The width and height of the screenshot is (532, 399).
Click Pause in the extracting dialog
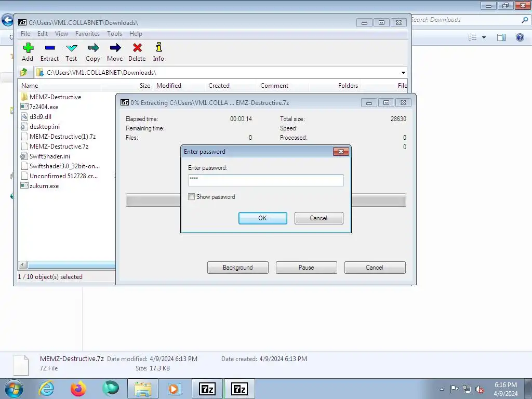coord(307,268)
